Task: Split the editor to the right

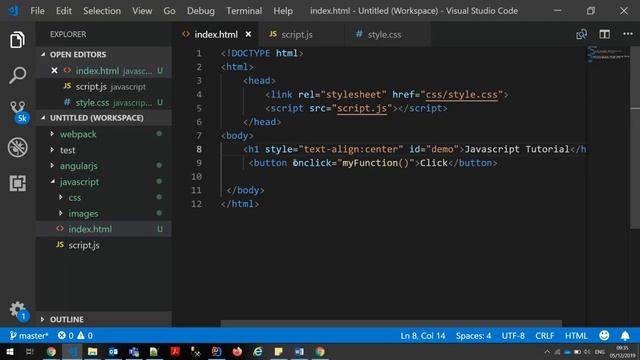Action: [604, 34]
